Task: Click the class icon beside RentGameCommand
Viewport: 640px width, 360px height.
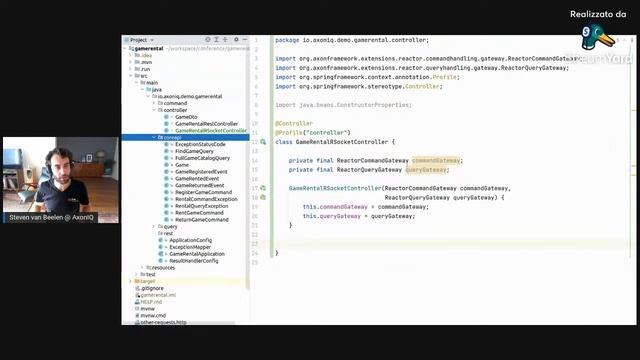Action: 167,213
